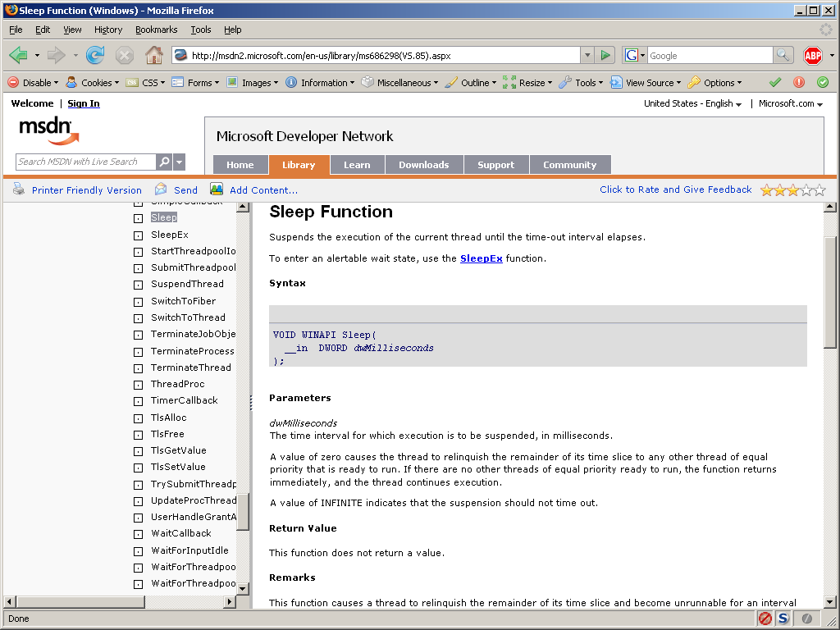Click the Forward navigation arrow
This screenshot has height=630, width=840.
tap(57, 55)
